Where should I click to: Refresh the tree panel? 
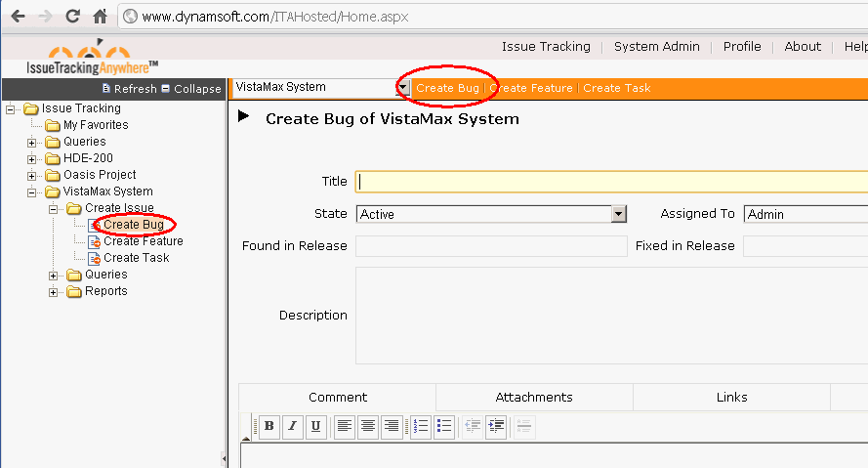pyautogui.click(x=130, y=89)
